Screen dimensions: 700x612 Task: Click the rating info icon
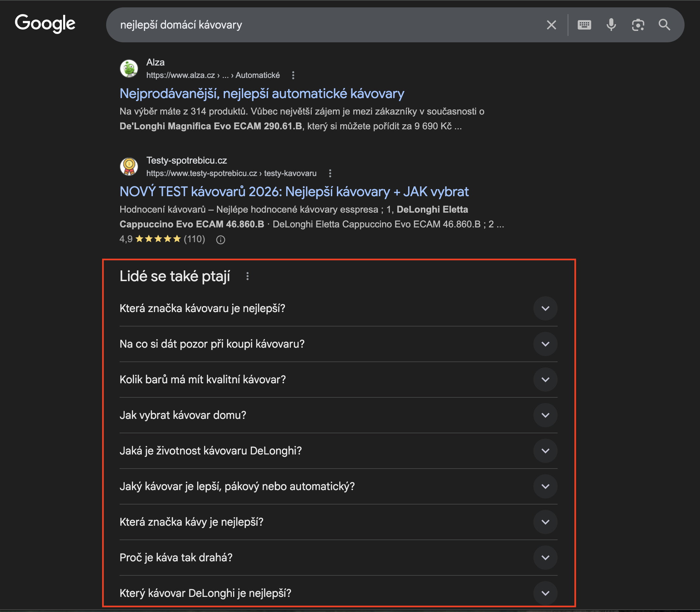click(221, 240)
